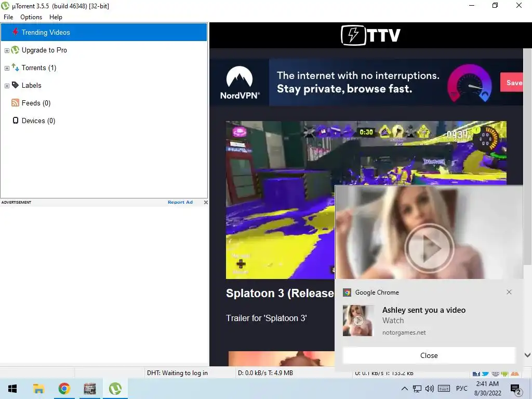Open the Upgrade to Pro entry

click(44, 50)
